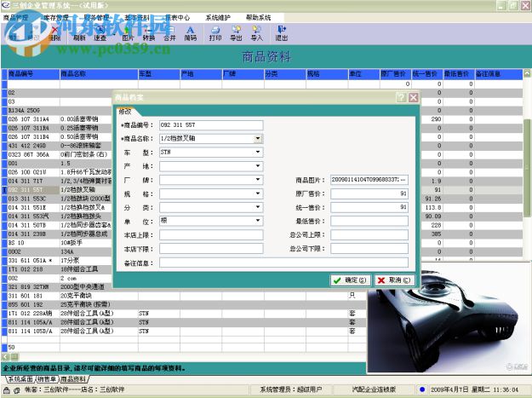Click the 商品名称 column header

pyautogui.click(x=99, y=73)
